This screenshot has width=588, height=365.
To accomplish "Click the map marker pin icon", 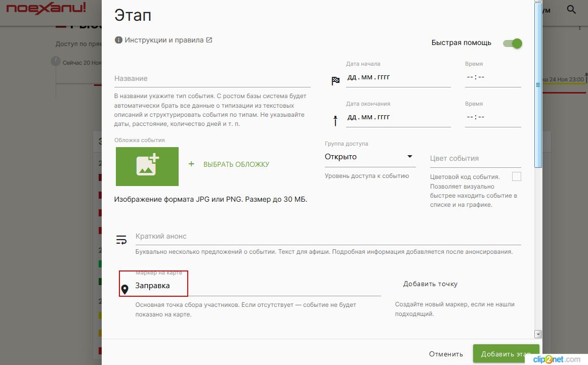I will (125, 290).
